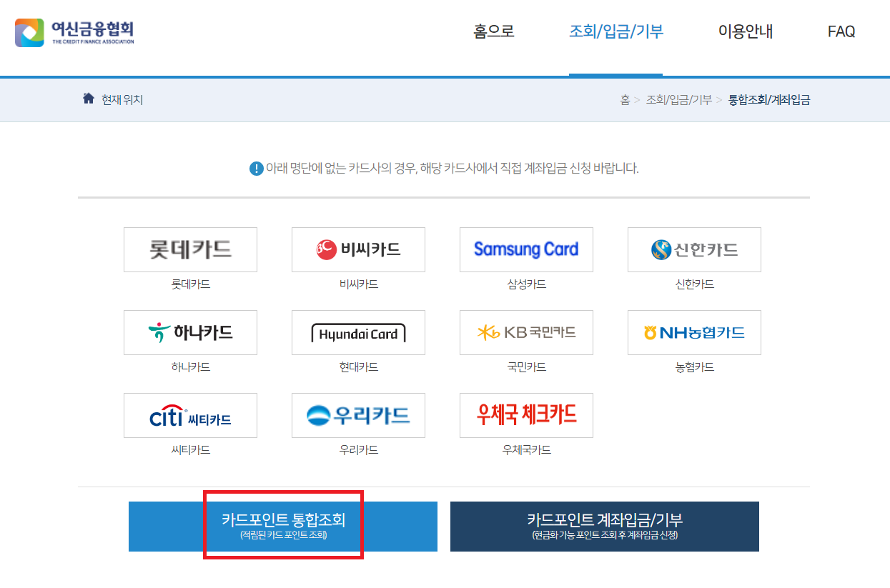Select the 우체국 체크카드 logo tile
Screen dimensions: 890x588
(526, 415)
